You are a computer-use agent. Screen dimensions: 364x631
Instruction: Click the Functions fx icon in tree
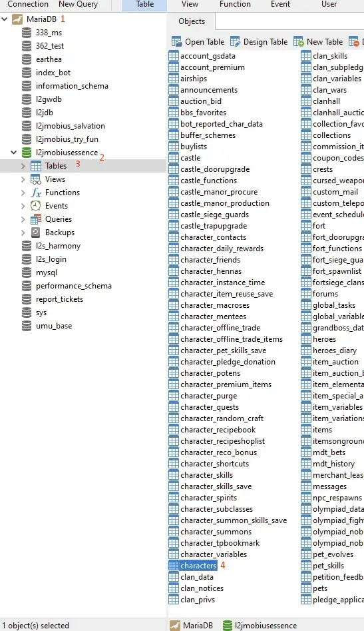pos(36,193)
